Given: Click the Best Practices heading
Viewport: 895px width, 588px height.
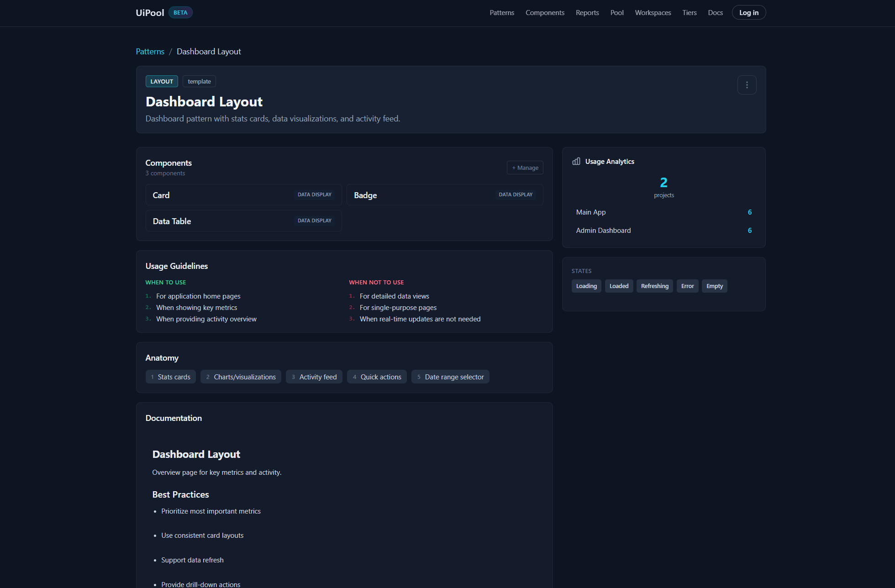Looking at the screenshot, I should coord(180,495).
